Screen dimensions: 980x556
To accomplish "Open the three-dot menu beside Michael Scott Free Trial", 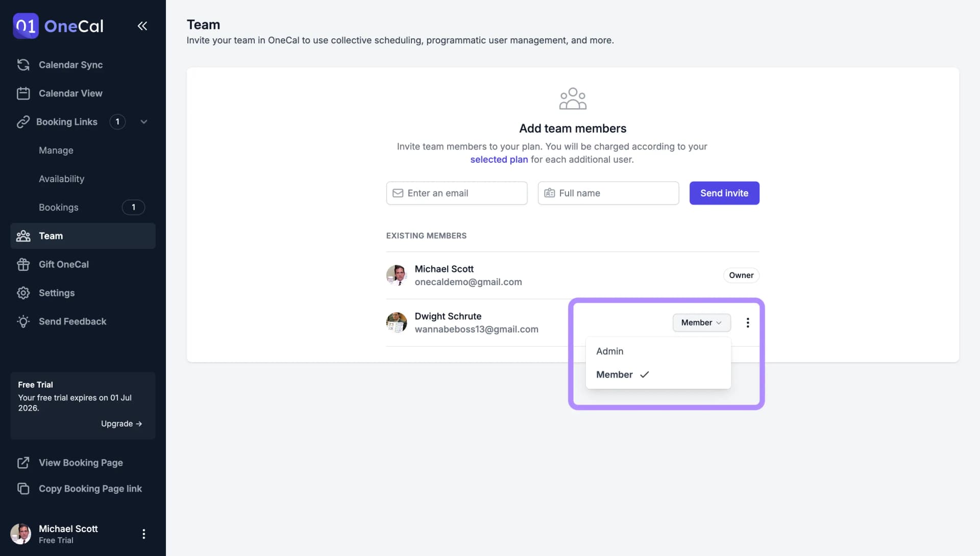I will tap(144, 534).
